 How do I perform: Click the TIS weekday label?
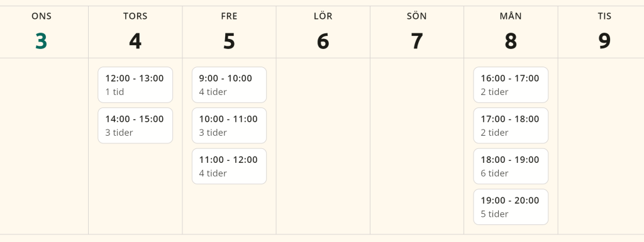pos(604,16)
